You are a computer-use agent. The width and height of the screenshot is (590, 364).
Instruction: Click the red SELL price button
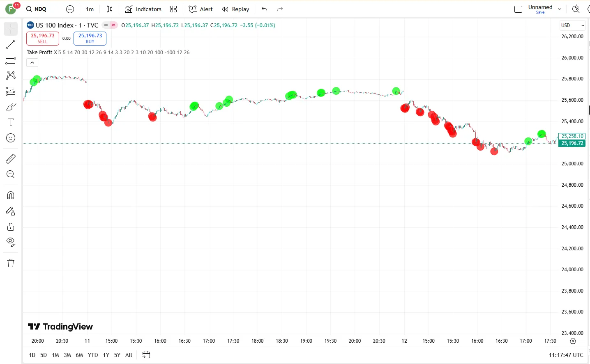[x=43, y=38]
